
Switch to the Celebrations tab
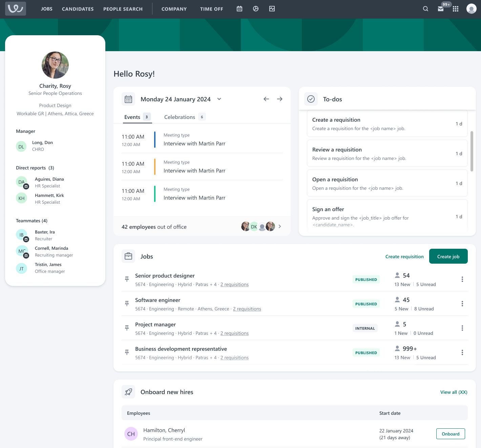point(180,117)
